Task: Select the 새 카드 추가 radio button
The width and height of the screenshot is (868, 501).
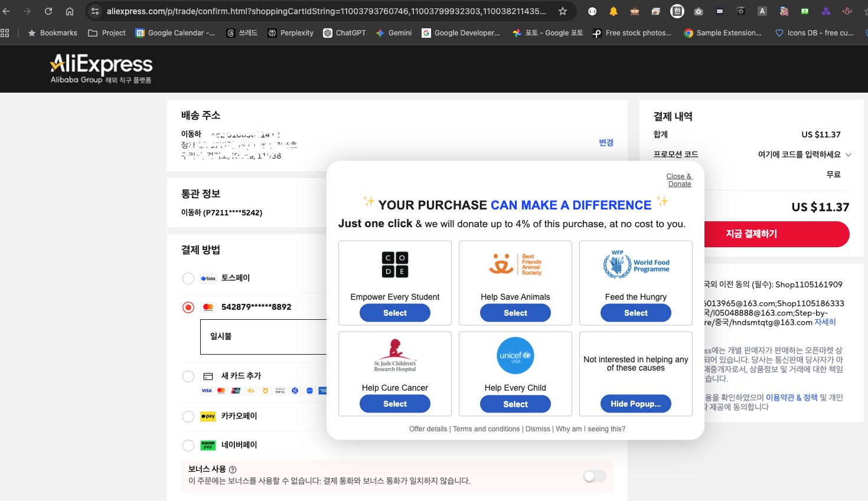Action: click(188, 376)
